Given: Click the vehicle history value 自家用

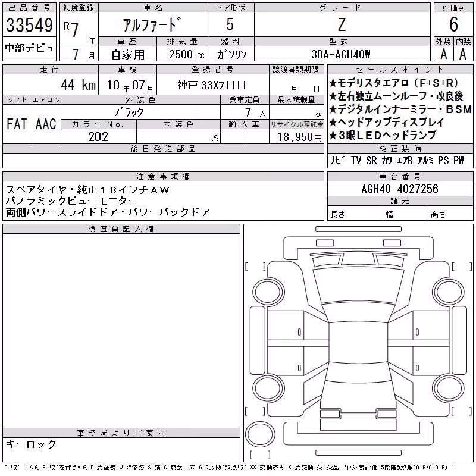Looking at the screenshot, I should click(x=128, y=55).
